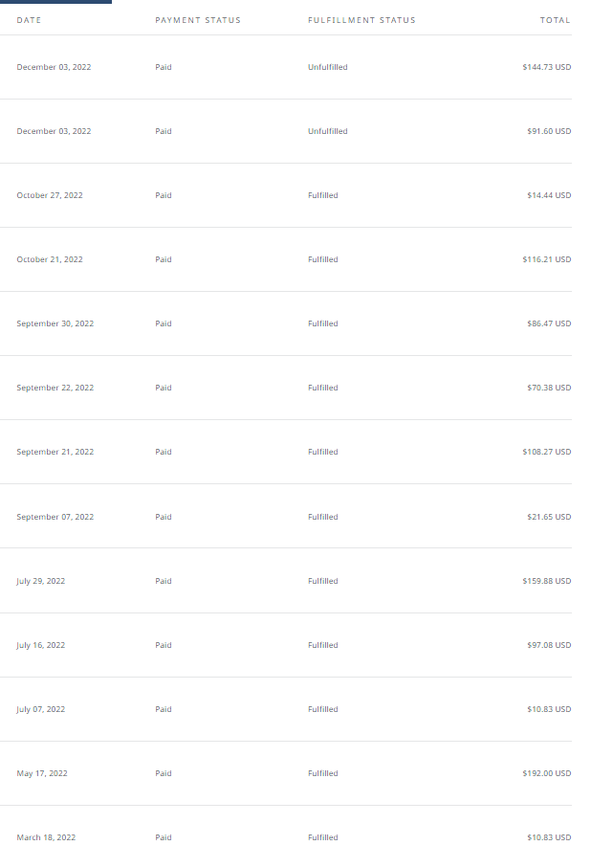
Task: Open the $91.60 USD order row
Action: click(286, 131)
